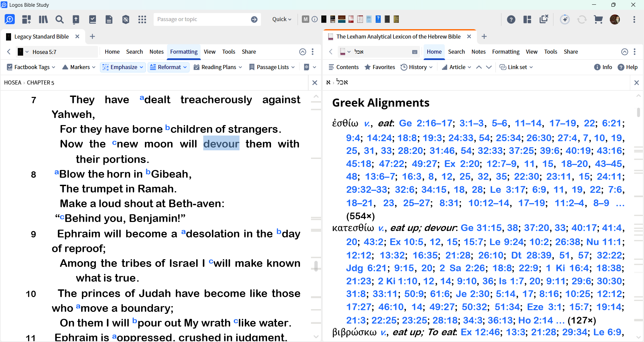Expand the document icon dropdown in Bible ribbon

point(310,67)
